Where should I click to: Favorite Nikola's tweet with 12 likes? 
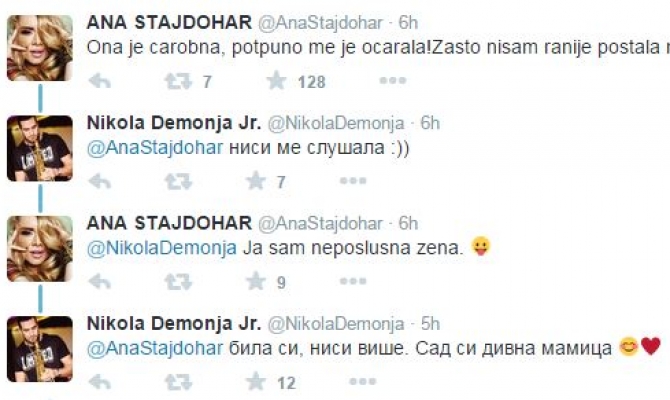257,382
